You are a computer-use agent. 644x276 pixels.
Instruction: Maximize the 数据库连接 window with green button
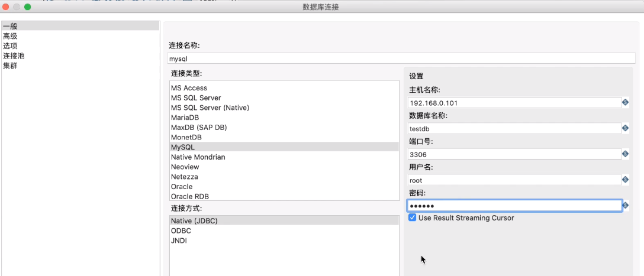(x=27, y=7)
